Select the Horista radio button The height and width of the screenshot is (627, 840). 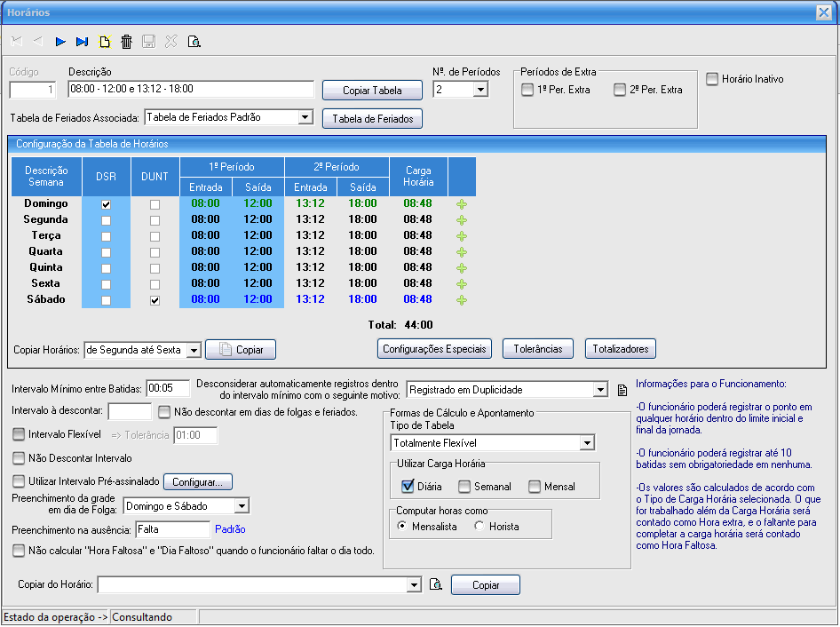[x=479, y=527]
